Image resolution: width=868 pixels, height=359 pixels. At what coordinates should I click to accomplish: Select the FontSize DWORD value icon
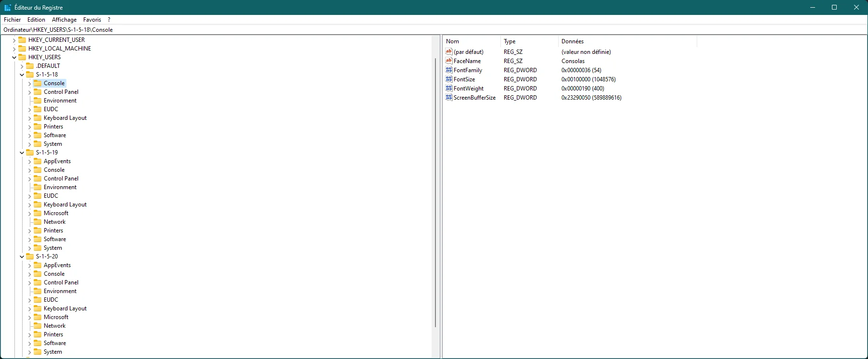[x=449, y=79]
